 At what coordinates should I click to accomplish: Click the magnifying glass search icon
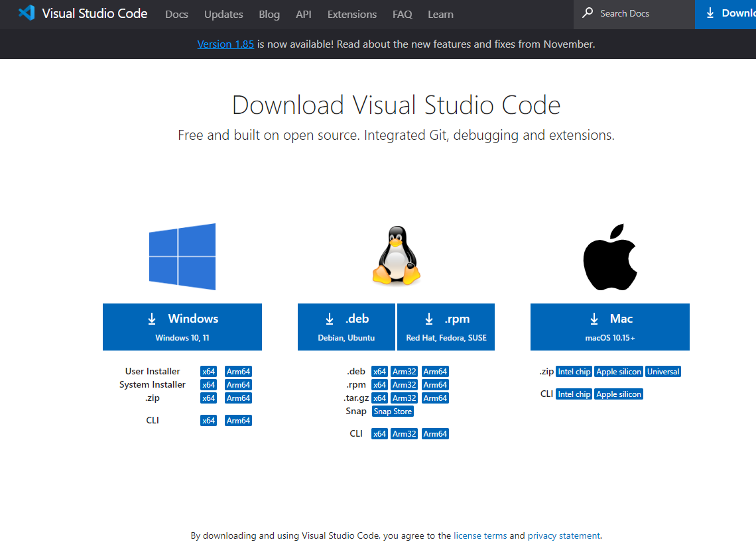click(x=588, y=13)
